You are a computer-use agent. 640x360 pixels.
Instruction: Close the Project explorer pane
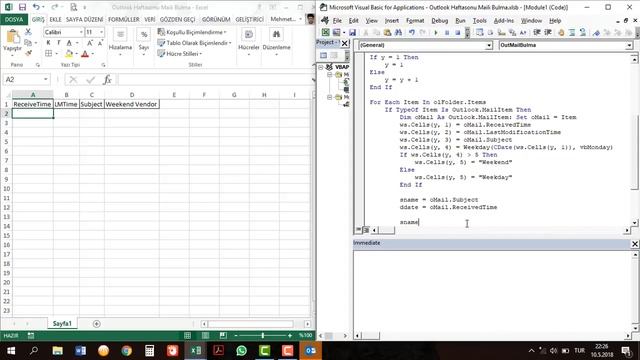tap(344, 43)
